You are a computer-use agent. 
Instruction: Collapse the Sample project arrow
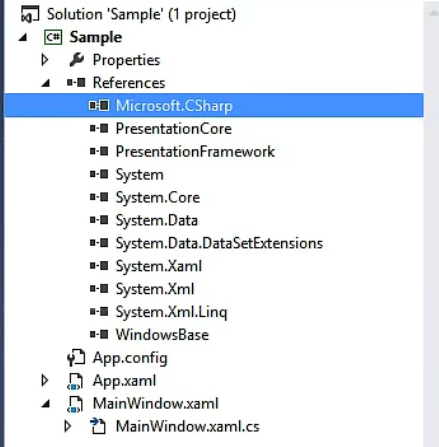point(23,37)
